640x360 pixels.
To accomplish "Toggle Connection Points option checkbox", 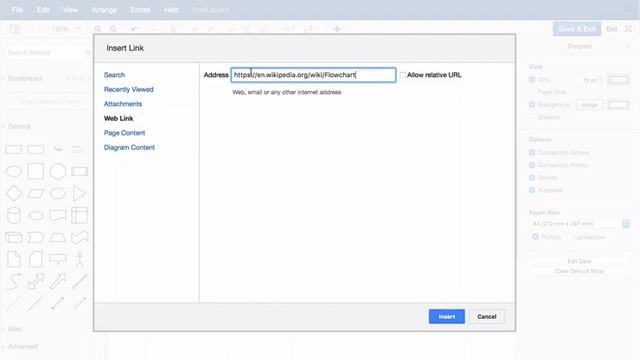I will tap(532, 165).
